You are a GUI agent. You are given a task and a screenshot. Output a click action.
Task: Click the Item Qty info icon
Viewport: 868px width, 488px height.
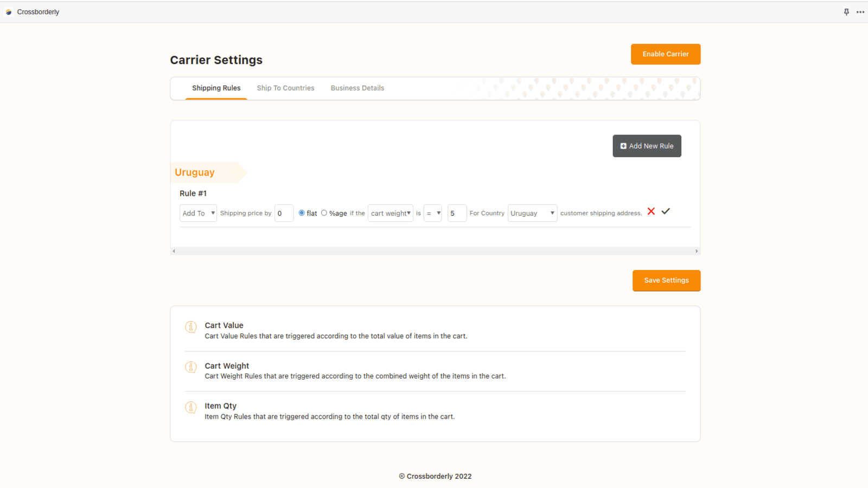point(190,408)
